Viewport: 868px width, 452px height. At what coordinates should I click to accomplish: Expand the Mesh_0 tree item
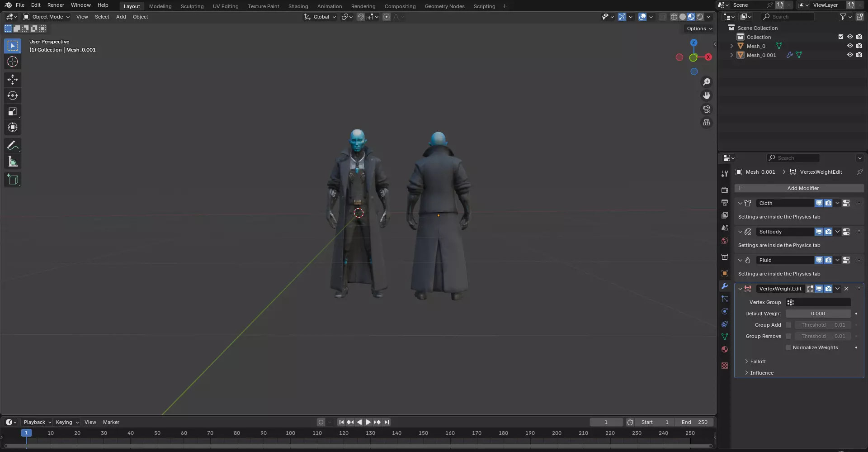[731, 46]
